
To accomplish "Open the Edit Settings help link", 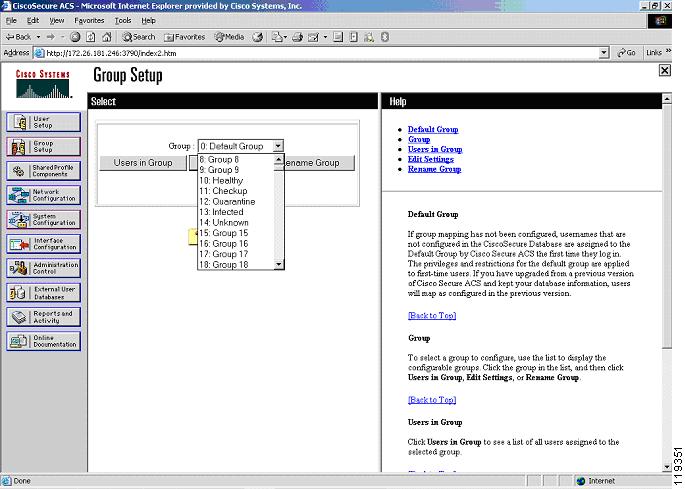I will pos(431,159).
